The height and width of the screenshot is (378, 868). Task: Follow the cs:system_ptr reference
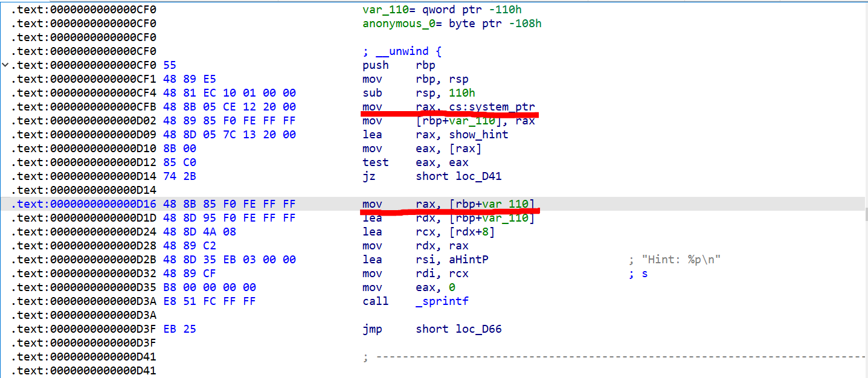(x=492, y=107)
